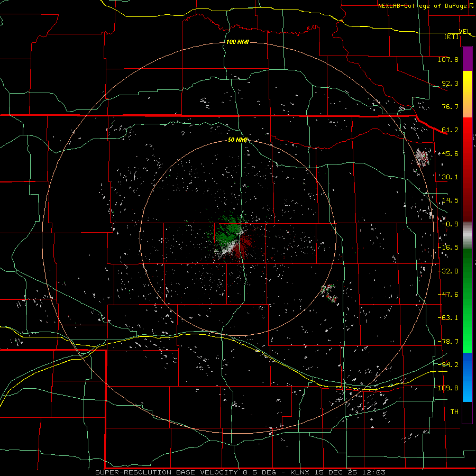The width and height of the screenshot is (476, 476).
Task: Select the 14.5 scale value
Action: [x=450, y=200]
